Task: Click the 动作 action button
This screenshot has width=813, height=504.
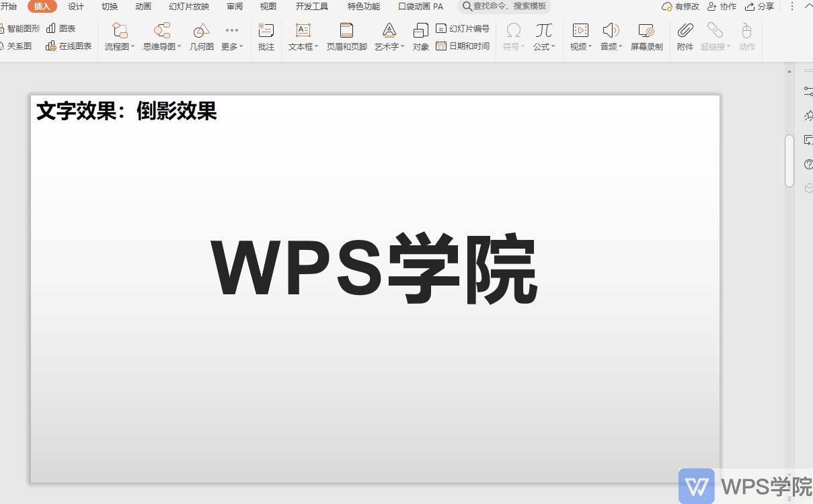Action: (x=746, y=38)
